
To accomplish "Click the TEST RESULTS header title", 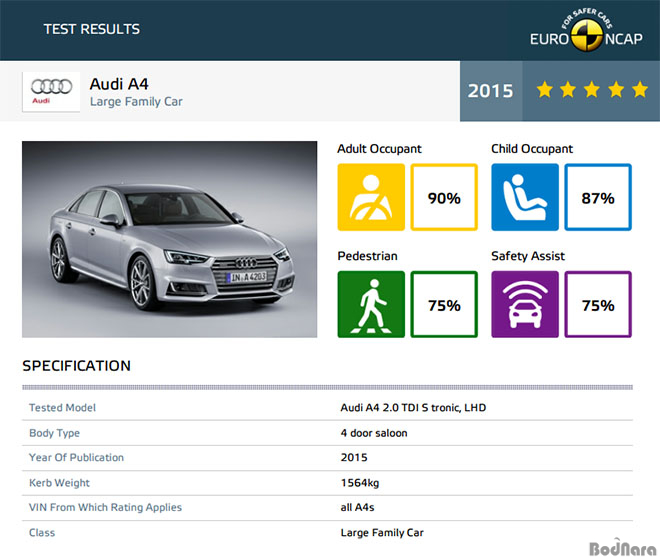I will coord(92,29).
